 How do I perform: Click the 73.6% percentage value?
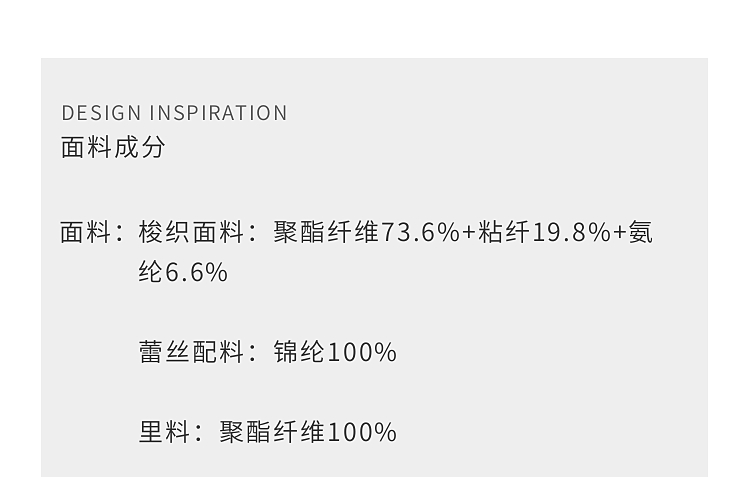point(420,233)
